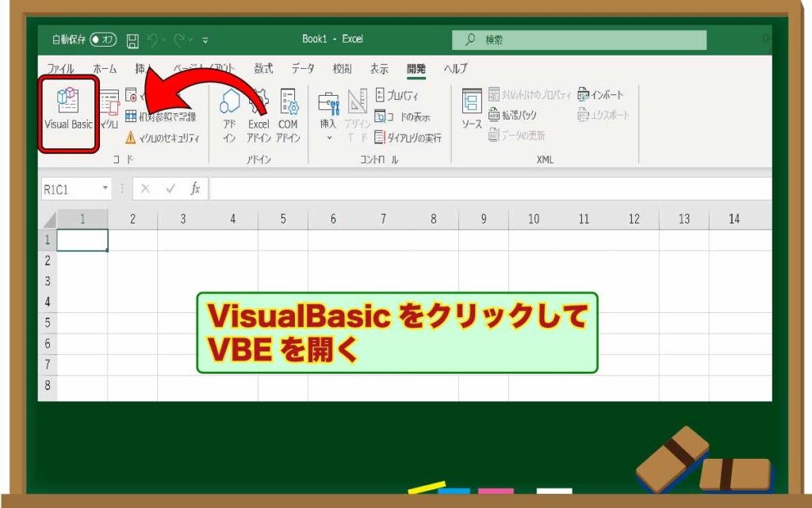The width and height of the screenshot is (812, 508).
Task: Toggle Use Relative References recording
Action: pyautogui.click(x=132, y=116)
